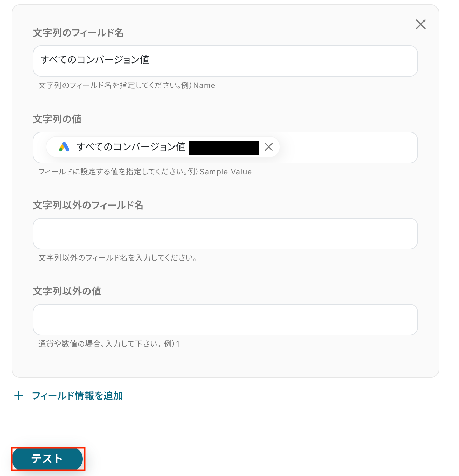Click the 文字列の値 heading label
The image size is (459, 476).
(57, 119)
